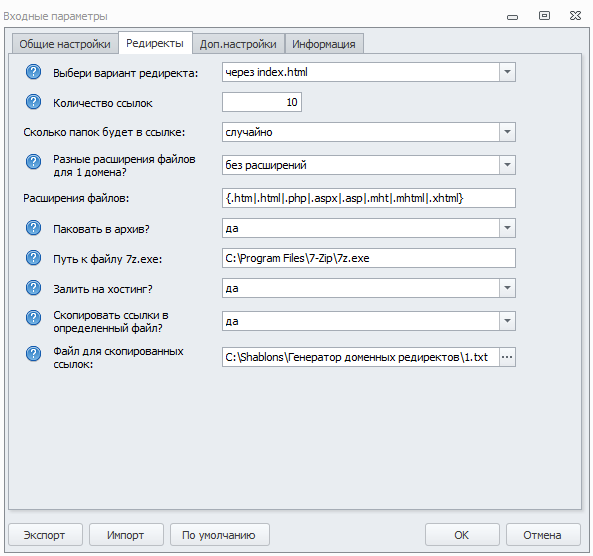Click the 'Экспорт' button

point(45,534)
